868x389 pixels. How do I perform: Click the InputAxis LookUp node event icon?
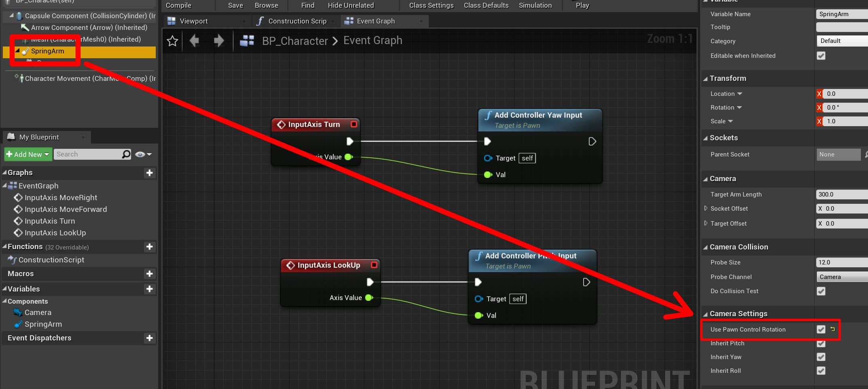(290, 265)
